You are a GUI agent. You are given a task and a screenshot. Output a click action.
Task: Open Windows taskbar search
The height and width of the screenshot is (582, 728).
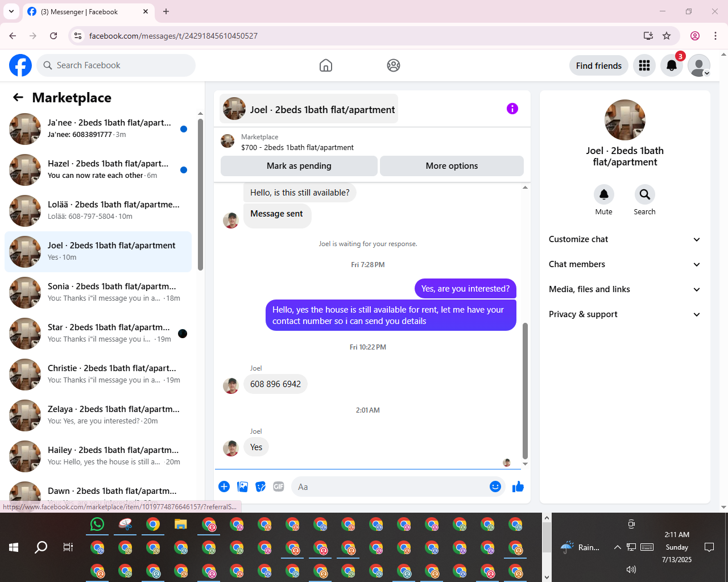41,547
